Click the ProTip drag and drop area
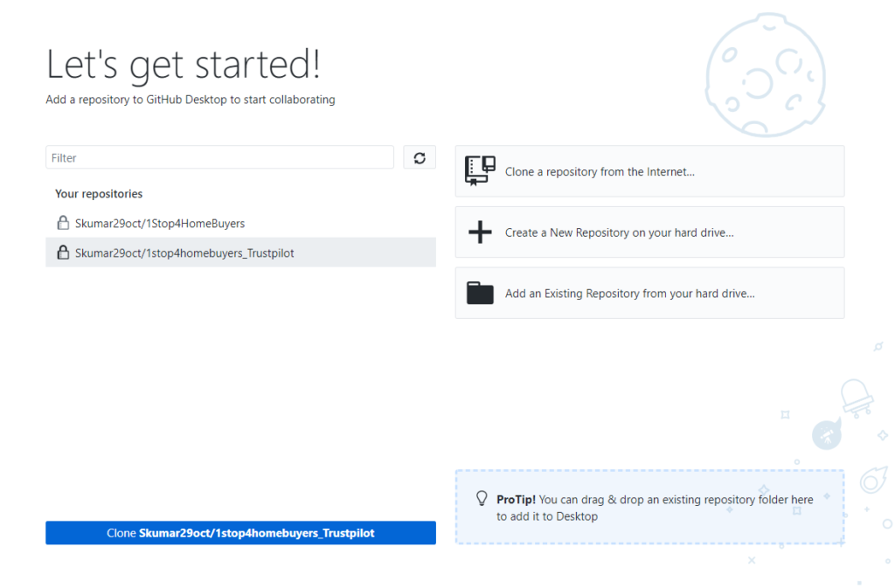The height and width of the screenshot is (588, 895). pyautogui.click(x=649, y=507)
